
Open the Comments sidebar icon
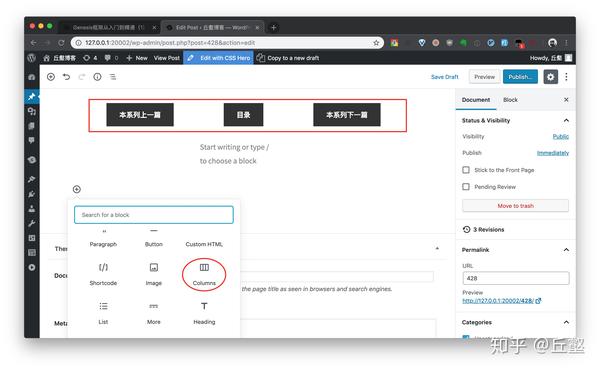(x=32, y=140)
